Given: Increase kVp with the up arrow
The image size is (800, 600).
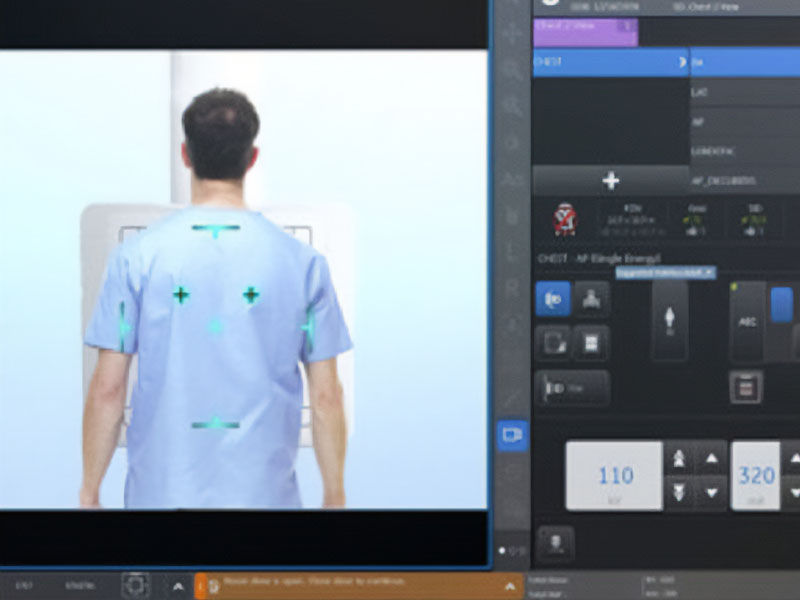Looking at the screenshot, I should [x=711, y=459].
